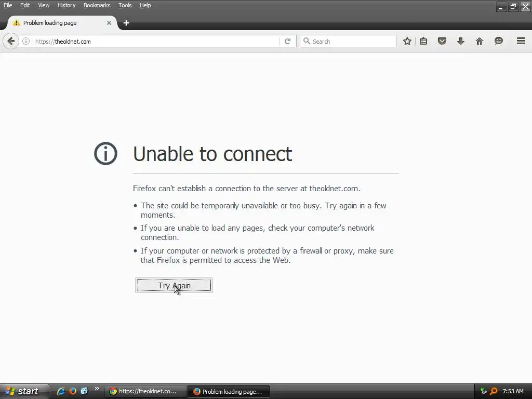Go to the Firefox home page
Image resolution: width=532 pixels, height=399 pixels.
click(480, 42)
